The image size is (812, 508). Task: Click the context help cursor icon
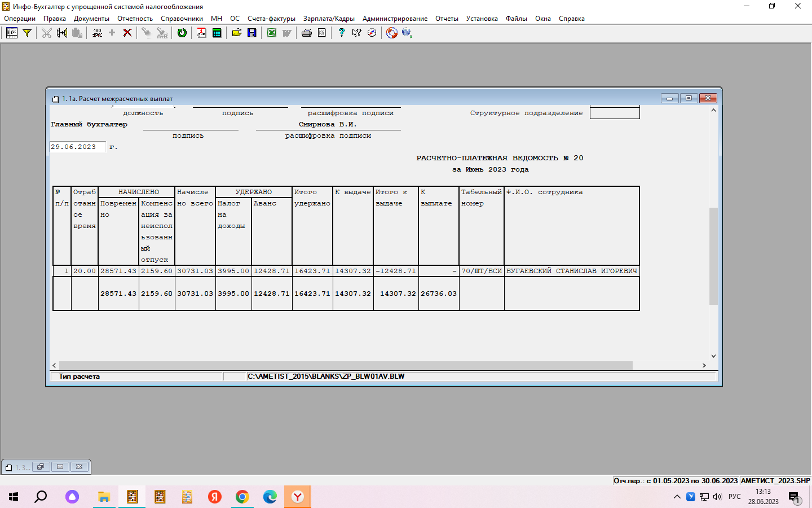[x=356, y=33]
